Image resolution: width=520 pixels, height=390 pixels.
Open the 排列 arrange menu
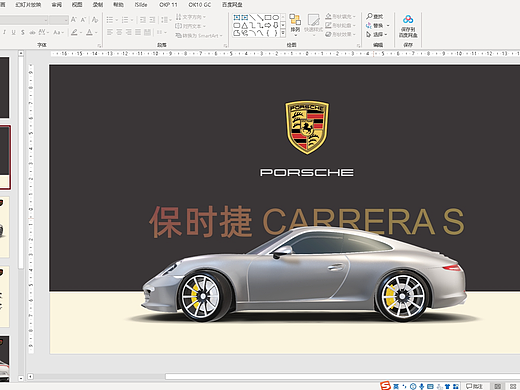pos(295,24)
